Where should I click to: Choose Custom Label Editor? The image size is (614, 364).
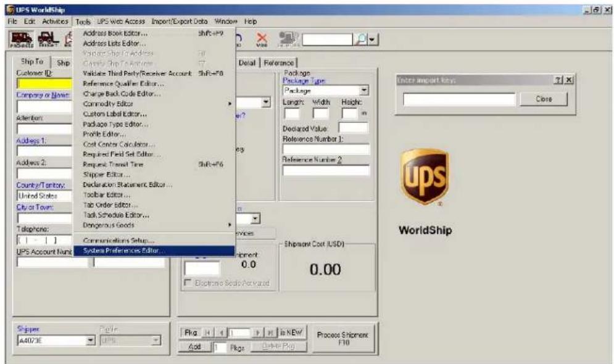(x=154, y=114)
